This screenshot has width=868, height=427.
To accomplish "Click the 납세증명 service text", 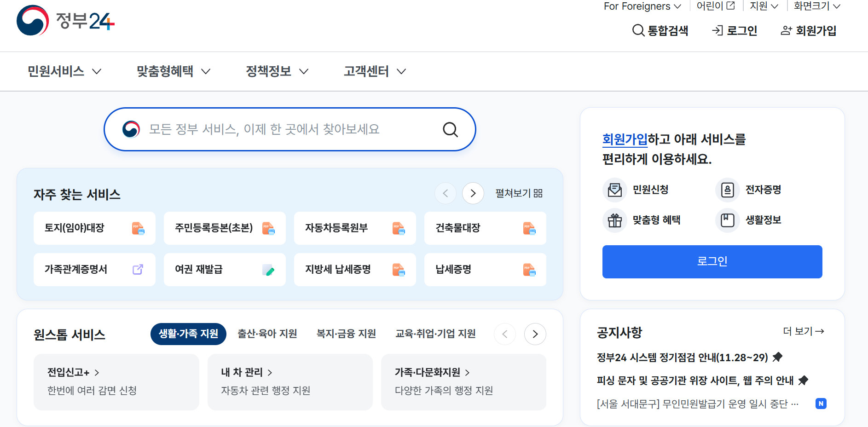I will [x=453, y=270].
